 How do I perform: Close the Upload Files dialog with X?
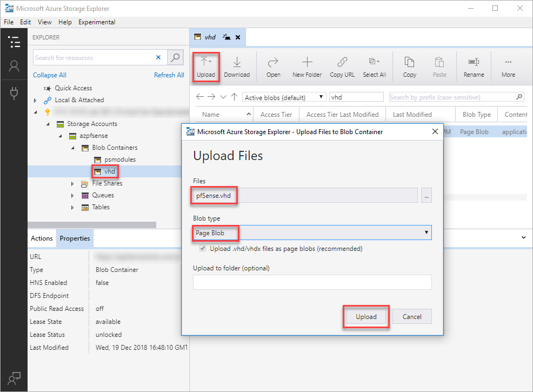[x=435, y=131]
